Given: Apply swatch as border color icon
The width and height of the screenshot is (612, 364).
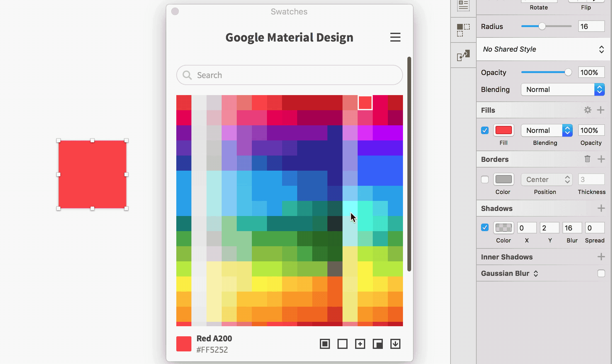Looking at the screenshot, I should pos(343,344).
